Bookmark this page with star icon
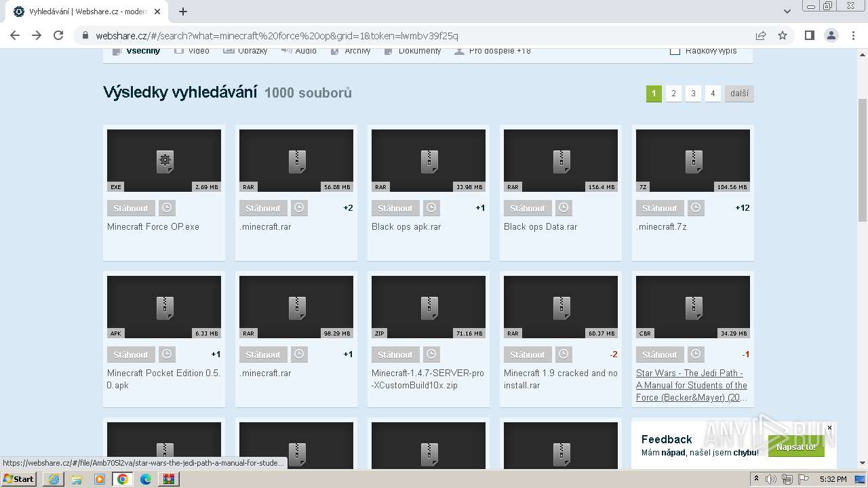 tap(783, 35)
